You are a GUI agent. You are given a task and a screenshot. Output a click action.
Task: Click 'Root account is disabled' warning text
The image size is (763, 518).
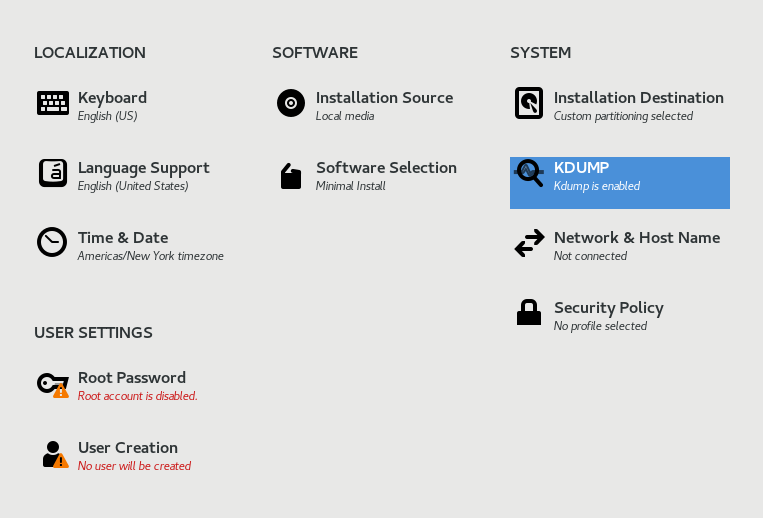coord(137,396)
